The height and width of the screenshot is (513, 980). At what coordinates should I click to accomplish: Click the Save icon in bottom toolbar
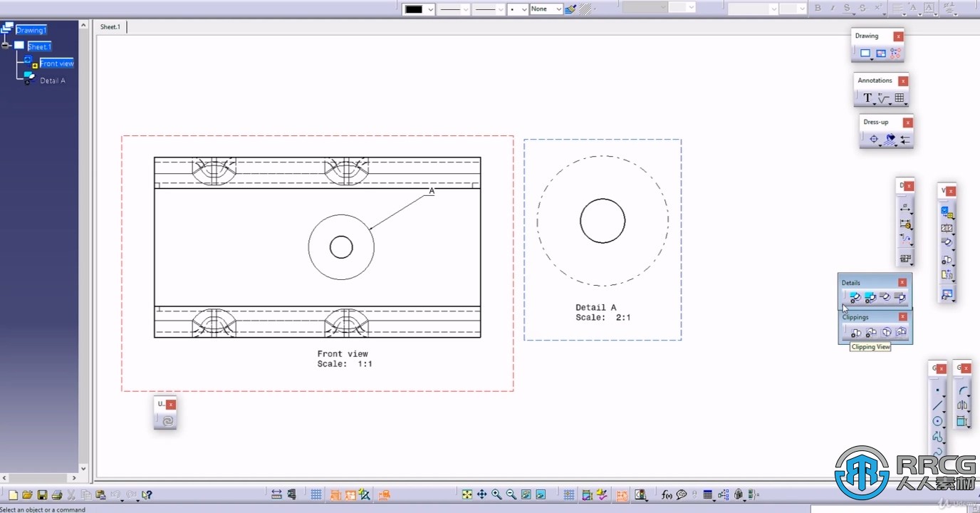(42, 494)
